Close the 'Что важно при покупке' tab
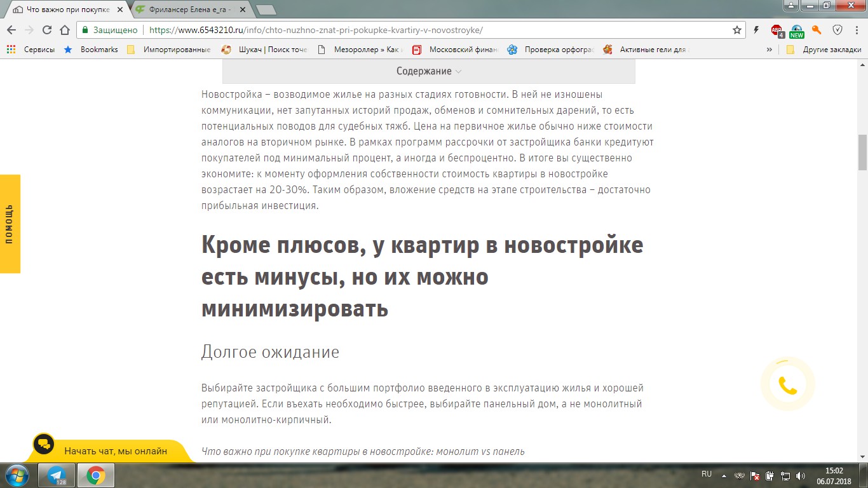 (119, 10)
